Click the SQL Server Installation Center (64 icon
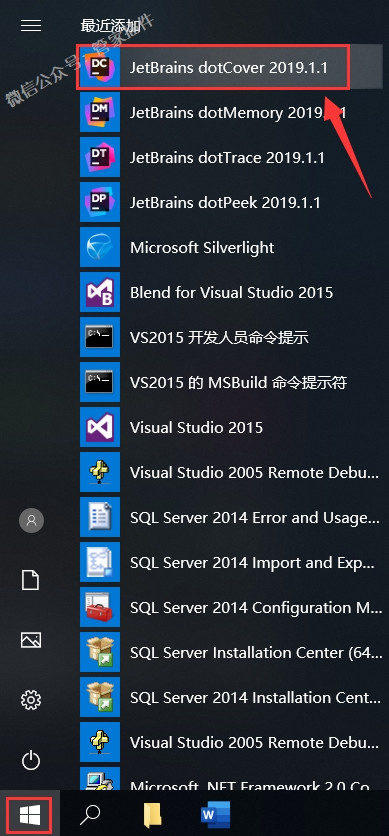 coord(100,653)
